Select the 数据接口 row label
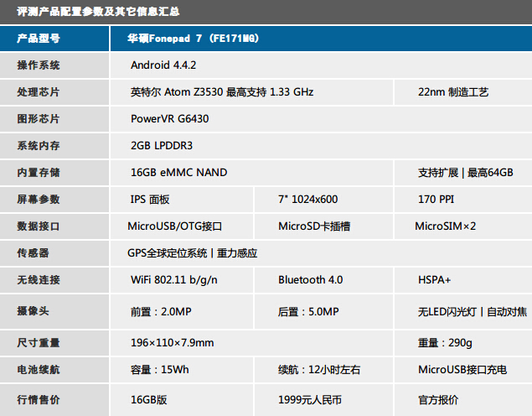 click(x=54, y=226)
